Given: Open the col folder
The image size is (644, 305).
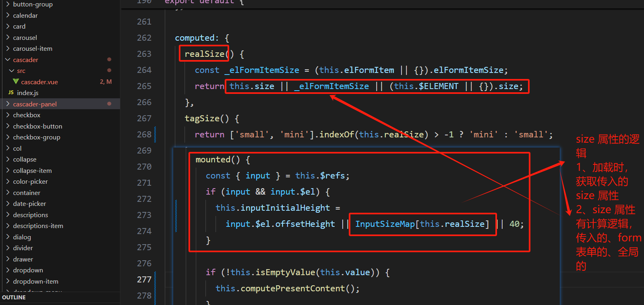Looking at the screenshot, I should point(17,148).
